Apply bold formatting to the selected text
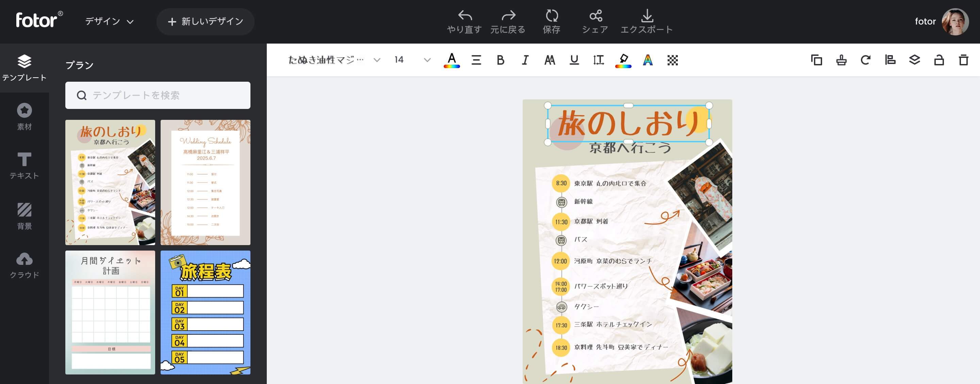This screenshot has height=384, width=980. point(500,60)
